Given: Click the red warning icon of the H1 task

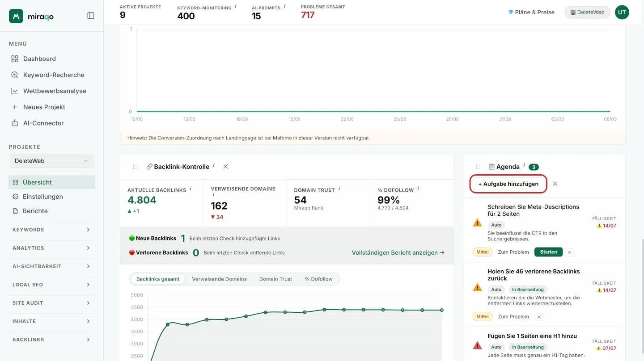Looking at the screenshot, I should click(x=477, y=345).
